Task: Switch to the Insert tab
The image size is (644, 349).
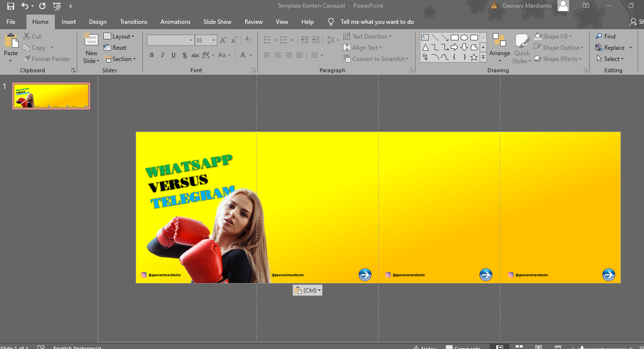Action: [x=68, y=22]
